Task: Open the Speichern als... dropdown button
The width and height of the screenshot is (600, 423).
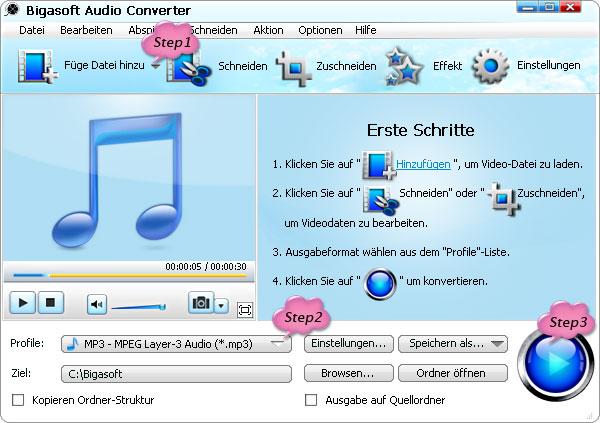Action: [x=453, y=343]
